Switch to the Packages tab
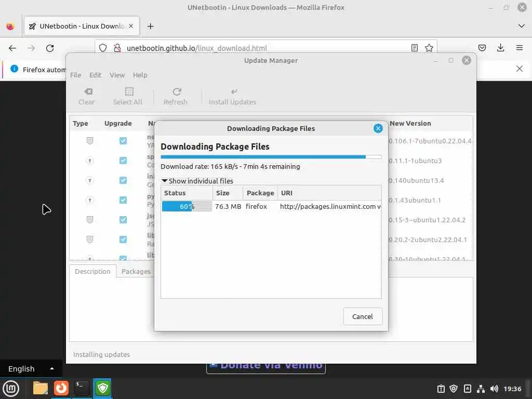The width and height of the screenshot is (532, 399). (136, 271)
